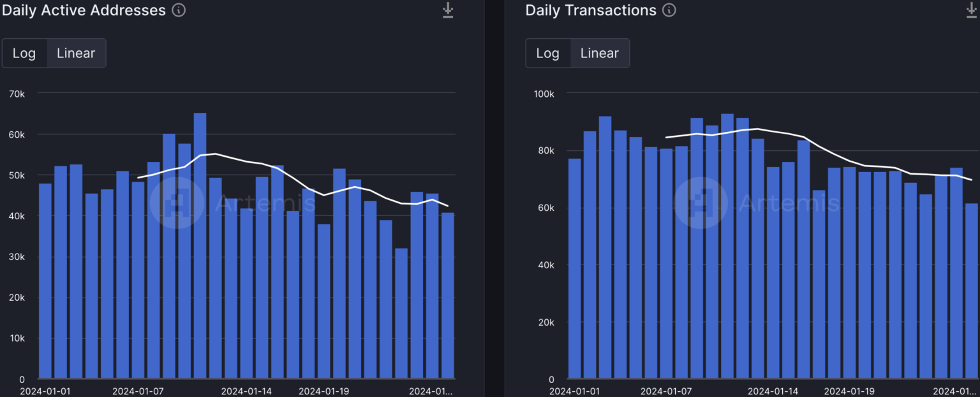Download the Daily Transactions chart data

(972, 10)
